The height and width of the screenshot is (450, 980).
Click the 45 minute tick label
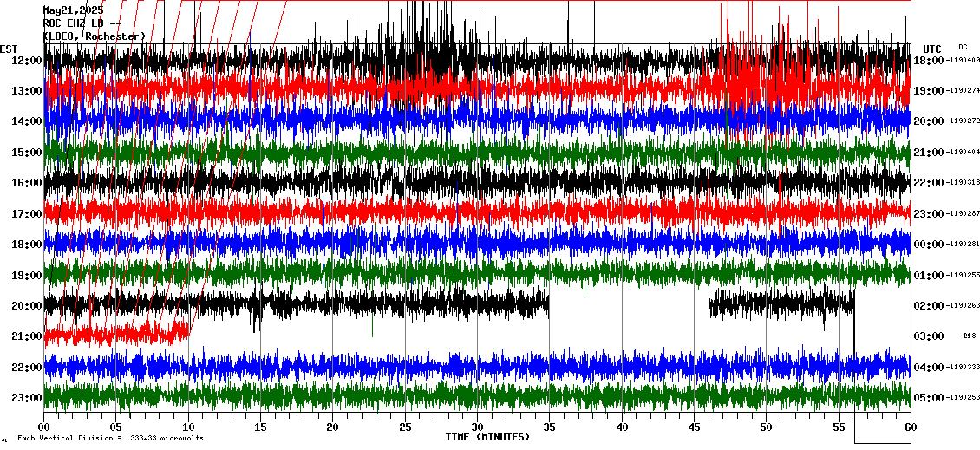pos(694,427)
